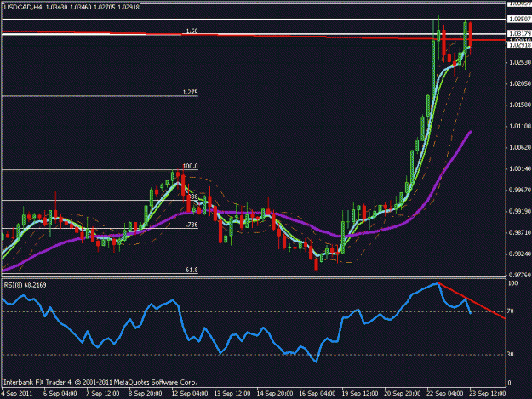Click the 0.99670 price axis value

coord(520,190)
